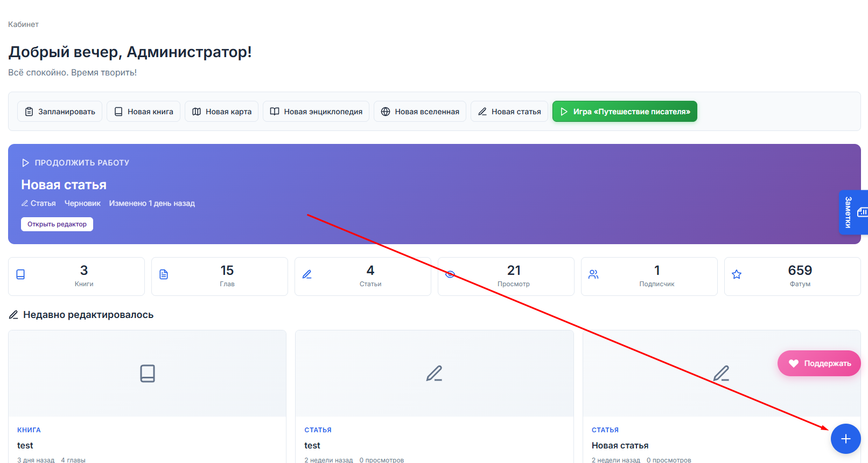Click the people icon in the Подписчик card

tap(593, 274)
